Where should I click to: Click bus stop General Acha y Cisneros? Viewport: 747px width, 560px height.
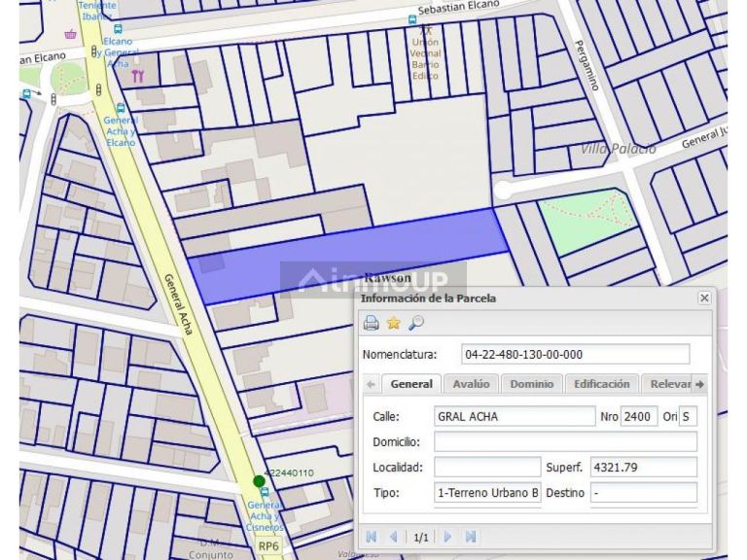tap(265, 492)
